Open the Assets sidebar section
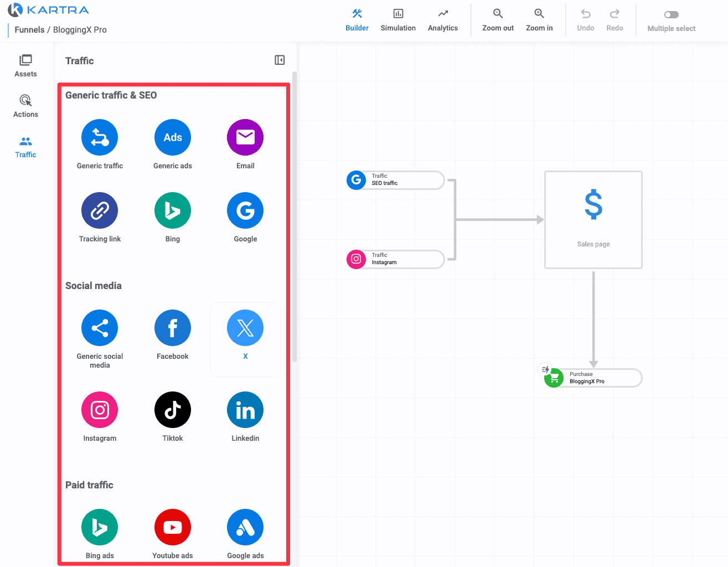728x567 pixels. click(25, 66)
